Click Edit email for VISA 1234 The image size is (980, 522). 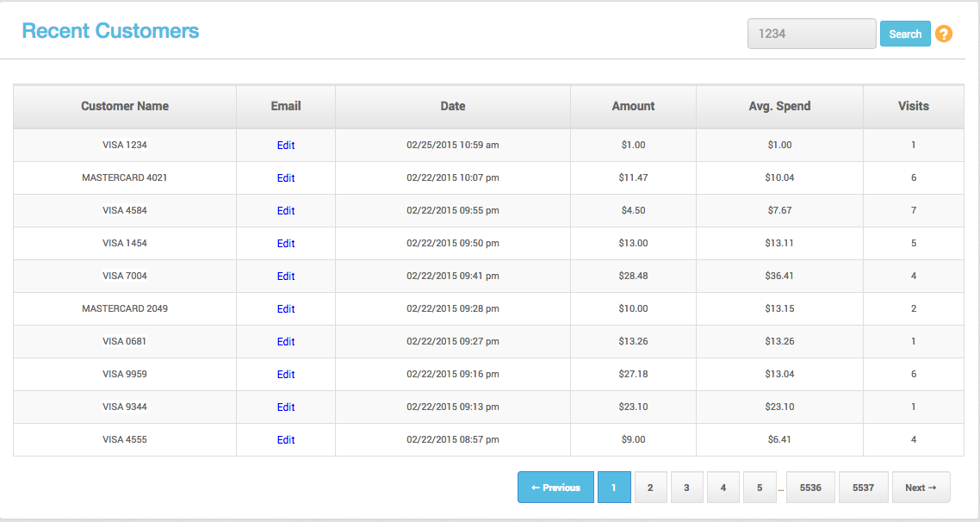(x=286, y=145)
